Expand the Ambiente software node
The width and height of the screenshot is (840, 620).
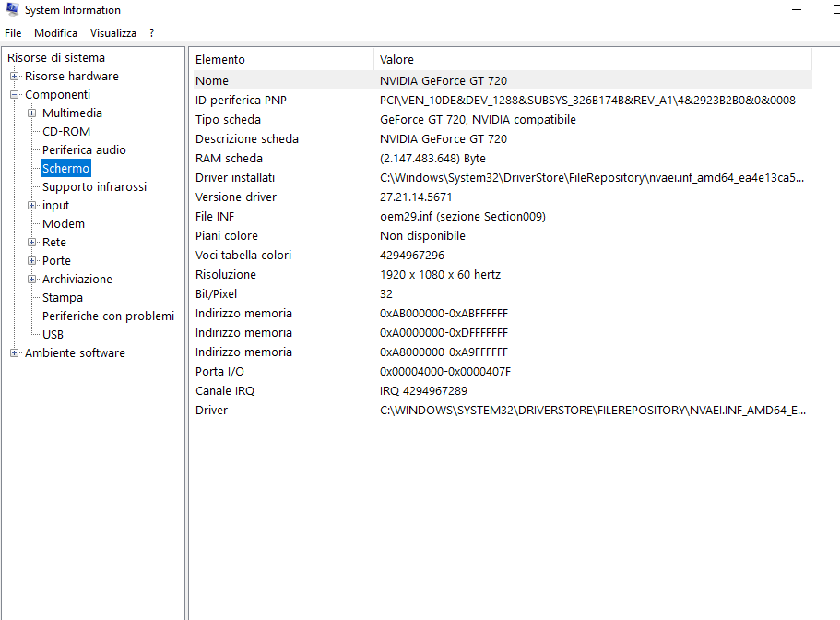coord(14,353)
